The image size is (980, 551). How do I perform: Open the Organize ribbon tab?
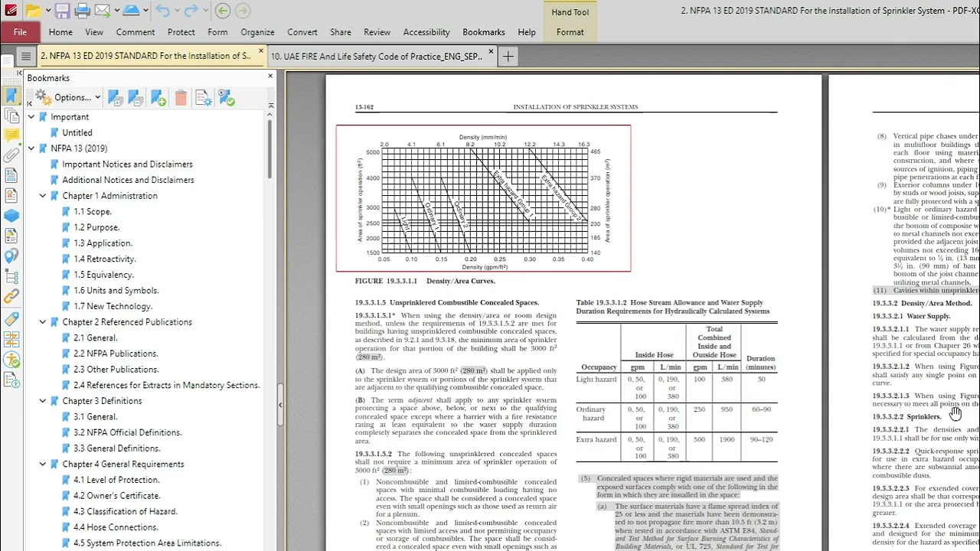pos(257,32)
